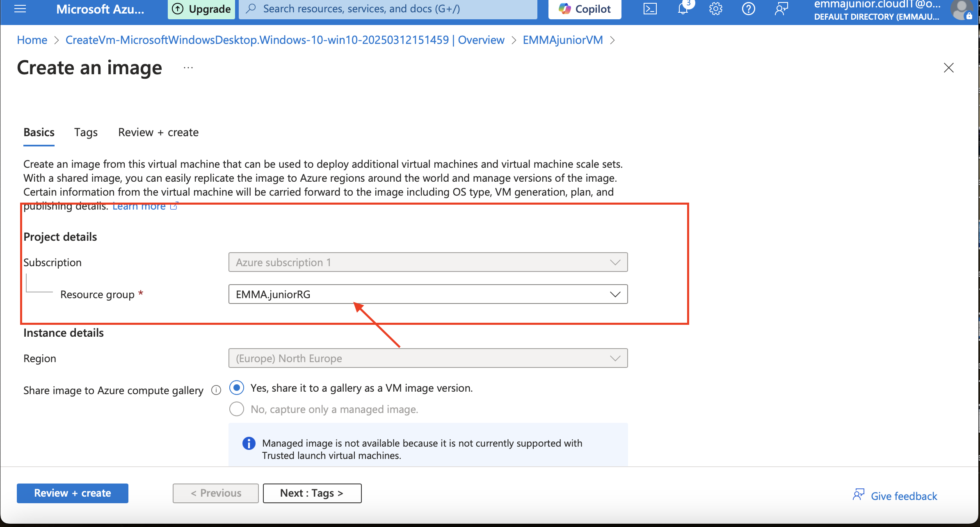Click the Microsoft Azure title

click(100, 9)
